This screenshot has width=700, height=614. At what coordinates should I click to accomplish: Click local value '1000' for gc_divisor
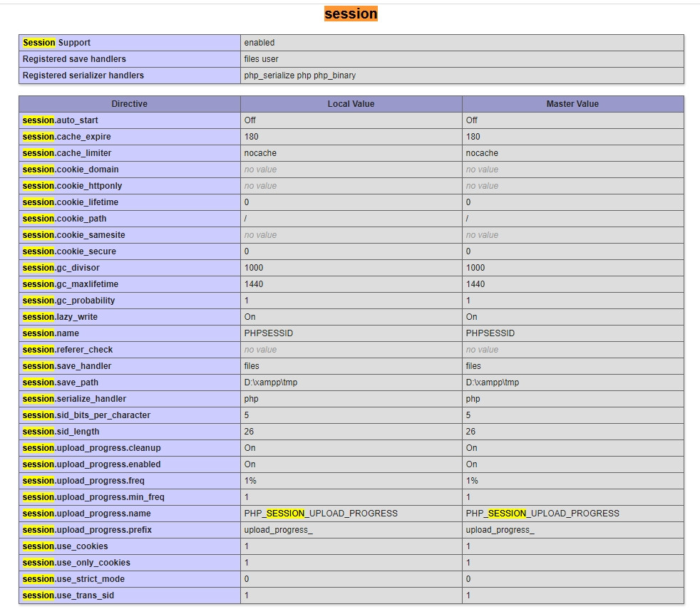tap(254, 268)
